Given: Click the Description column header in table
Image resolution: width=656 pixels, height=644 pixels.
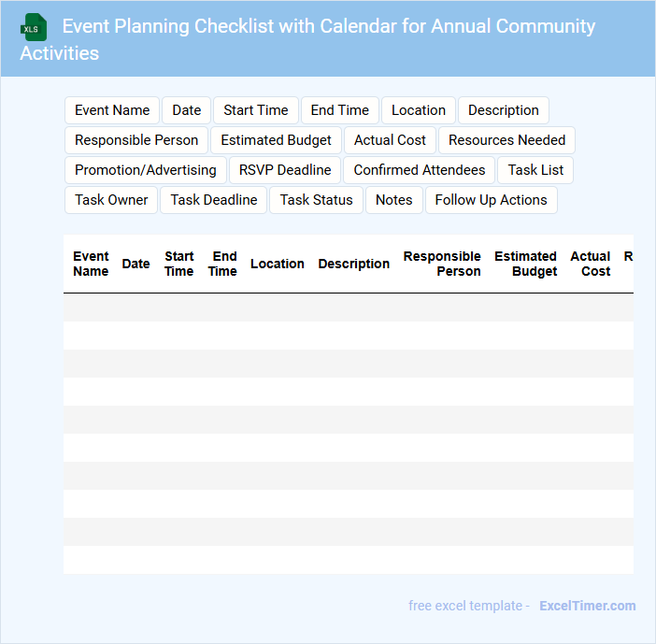Looking at the screenshot, I should pyautogui.click(x=354, y=264).
